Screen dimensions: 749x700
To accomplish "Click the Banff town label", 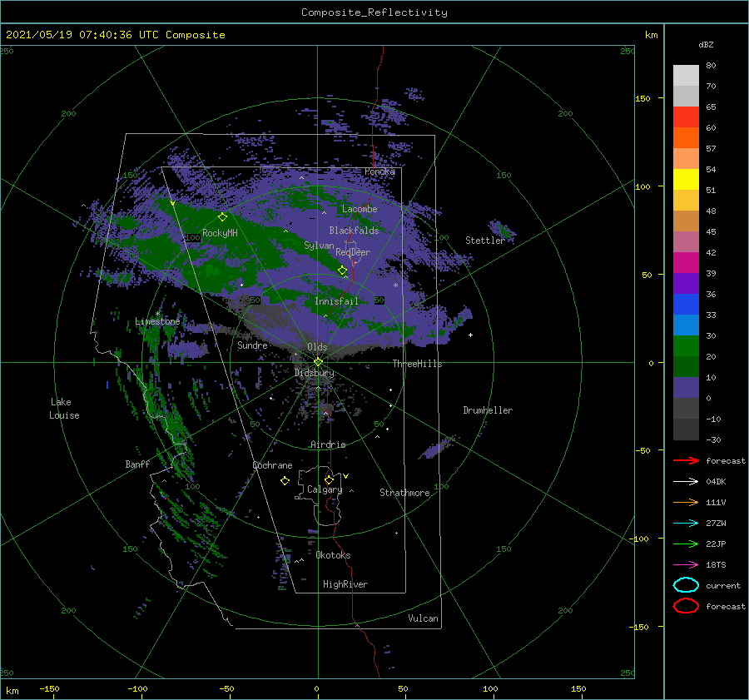I will coord(137,464).
